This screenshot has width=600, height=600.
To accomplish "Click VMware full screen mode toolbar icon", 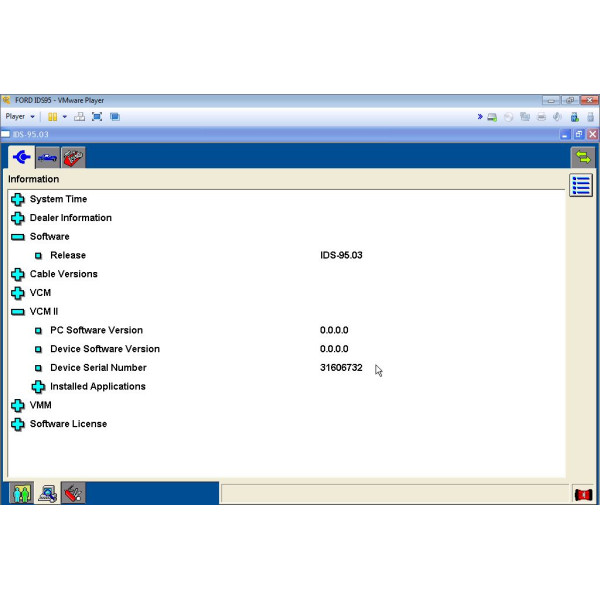I will click(97, 117).
